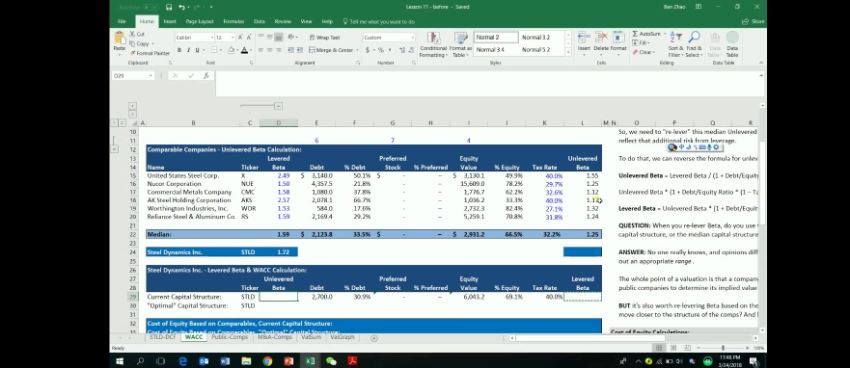Adjust the zoom slider in status bar
The width and height of the screenshot is (850, 368).
(723, 348)
